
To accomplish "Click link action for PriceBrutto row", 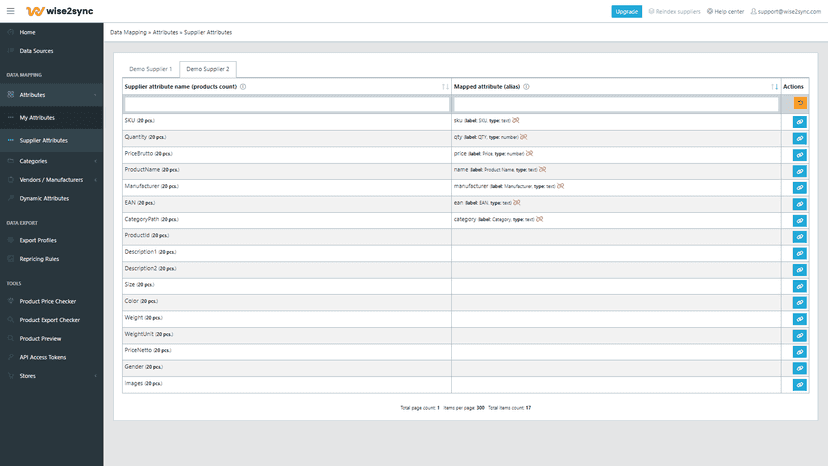I will pos(799,155).
